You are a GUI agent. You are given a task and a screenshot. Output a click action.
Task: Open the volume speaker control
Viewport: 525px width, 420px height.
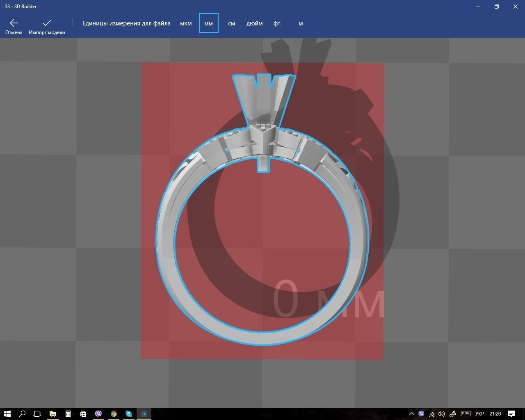click(441, 413)
